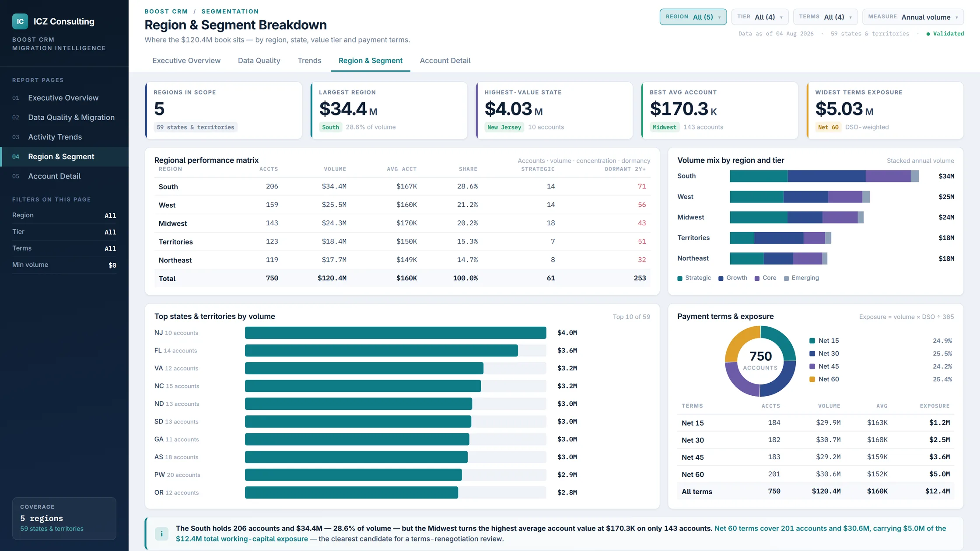The width and height of the screenshot is (980, 551).
Task: Click the 750 accounts donut chart center
Action: [x=760, y=361]
